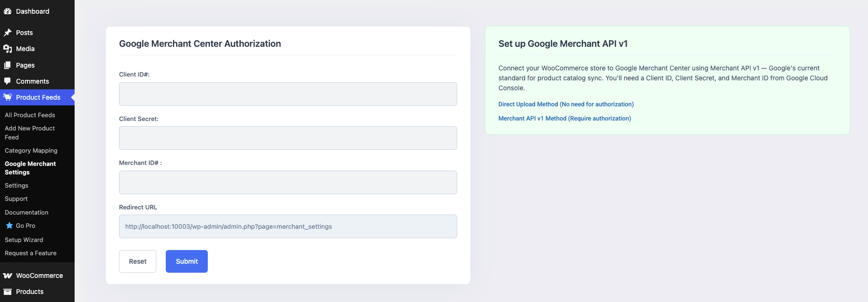Click the Redirect URL field

point(288,226)
